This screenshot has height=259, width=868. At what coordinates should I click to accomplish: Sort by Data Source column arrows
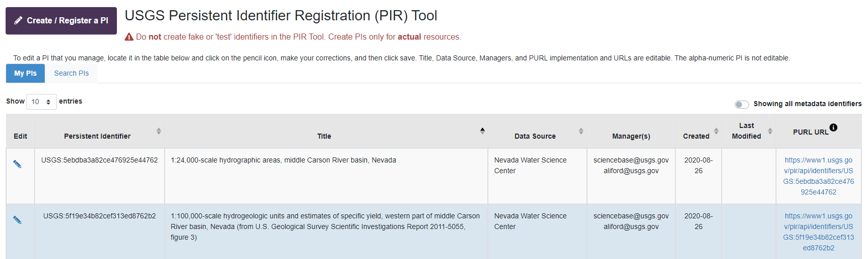pyautogui.click(x=581, y=131)
